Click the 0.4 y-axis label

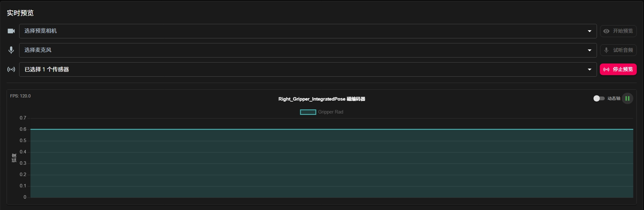point(23,152)
